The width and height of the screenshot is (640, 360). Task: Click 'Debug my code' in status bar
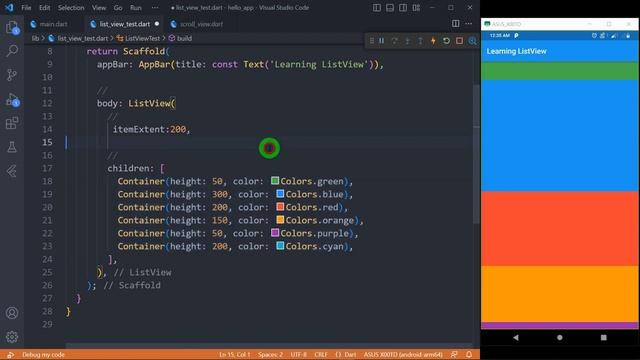tap(43, 355)
